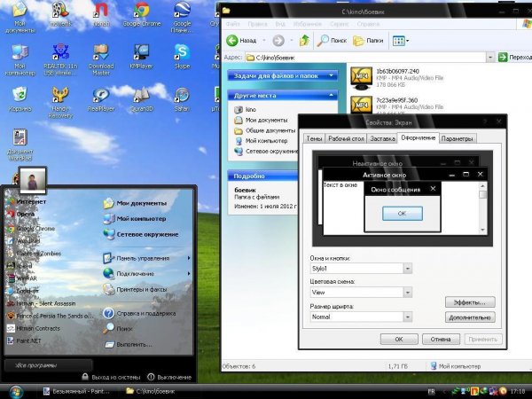The image size is (532, 399).
Task: Click Переход go button beside address bar
Action: pos(514,58)
